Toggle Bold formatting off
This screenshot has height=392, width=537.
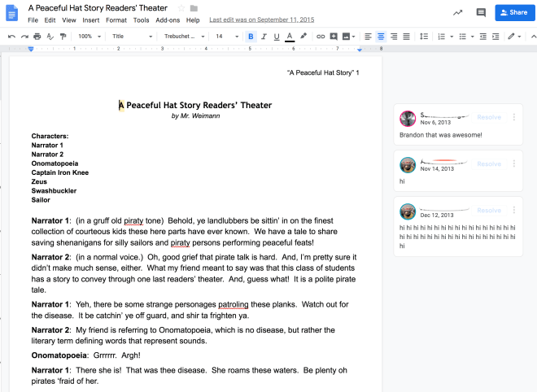pos(250,37)
